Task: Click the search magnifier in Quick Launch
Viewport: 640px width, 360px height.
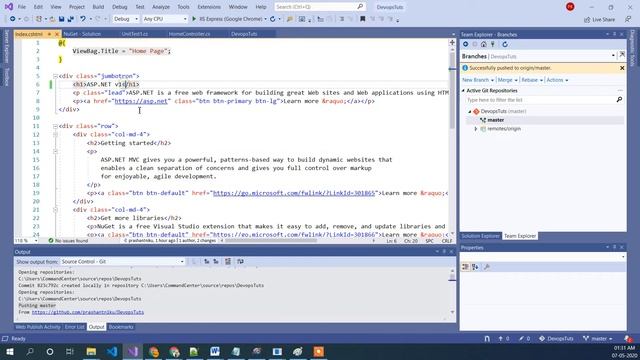Action: pos(360,7)
